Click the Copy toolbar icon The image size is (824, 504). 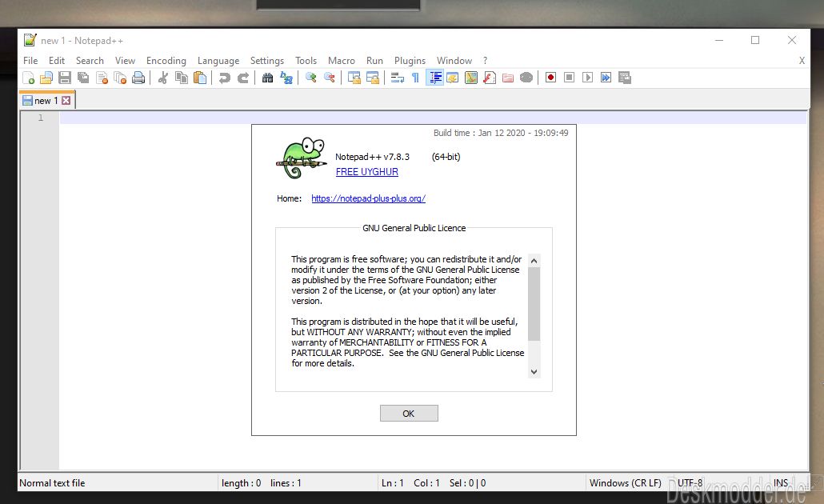(x=182, y=78)
